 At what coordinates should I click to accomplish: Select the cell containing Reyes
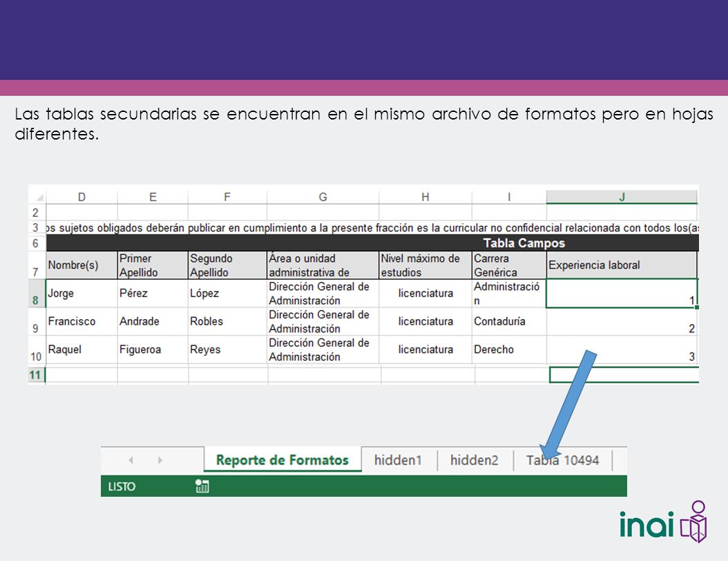tap(227, 350)
